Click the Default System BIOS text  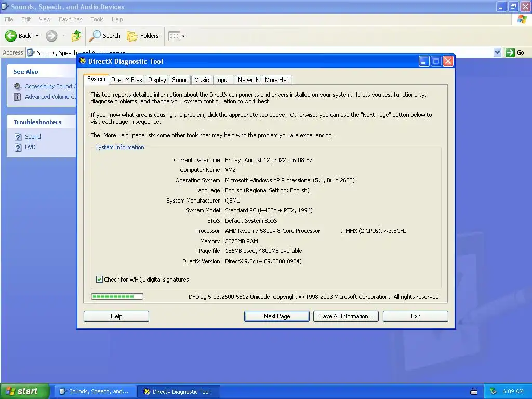pyautogui.click(x=251, y=221)
